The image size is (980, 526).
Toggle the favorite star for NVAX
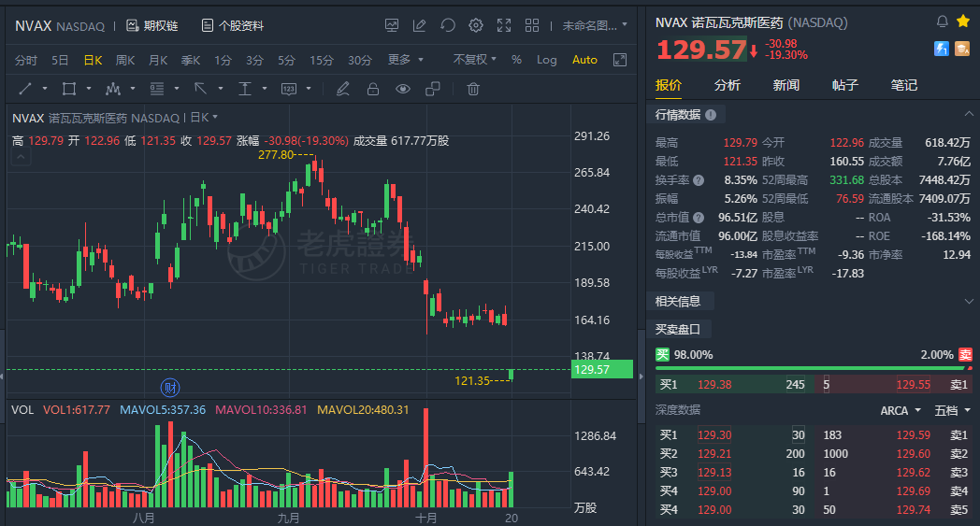click(x=963, y=21)
